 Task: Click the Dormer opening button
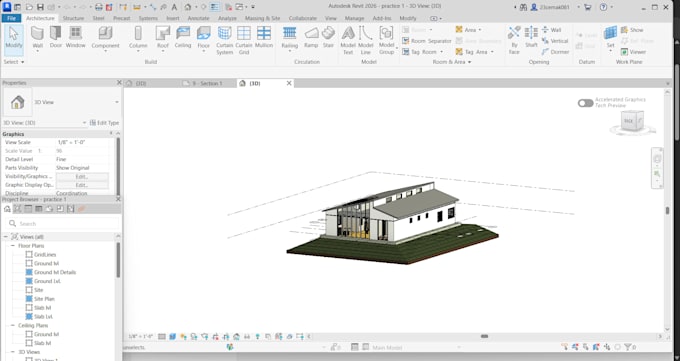(x=555, y=52)
